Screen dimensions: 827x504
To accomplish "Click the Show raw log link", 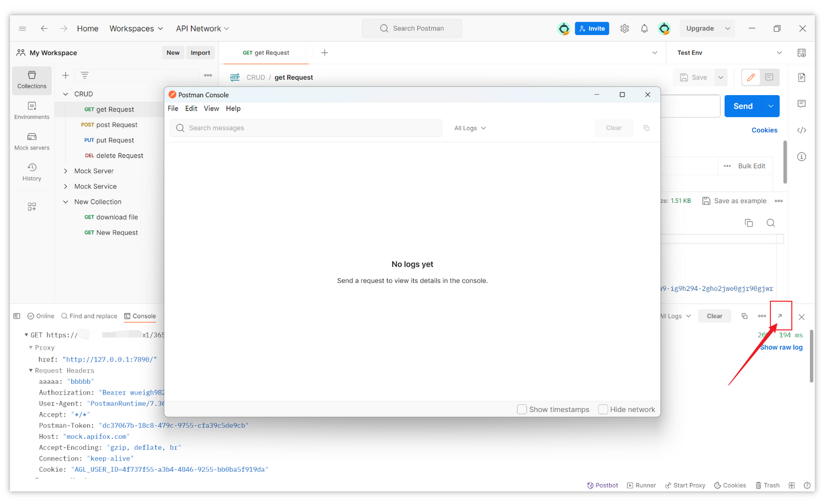I will point(781,348).
